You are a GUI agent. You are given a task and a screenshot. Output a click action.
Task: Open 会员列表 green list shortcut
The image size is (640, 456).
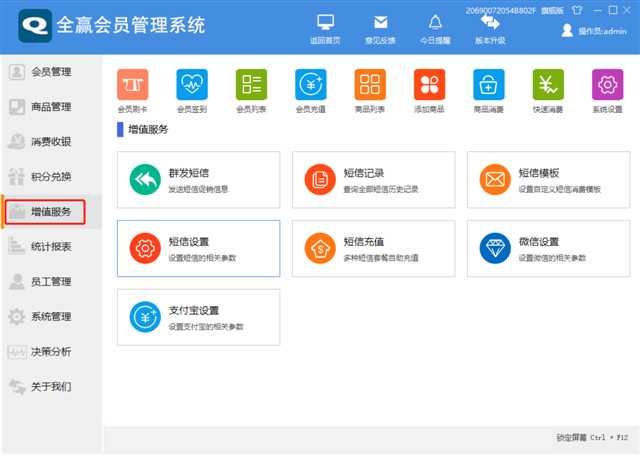point(251,91)
